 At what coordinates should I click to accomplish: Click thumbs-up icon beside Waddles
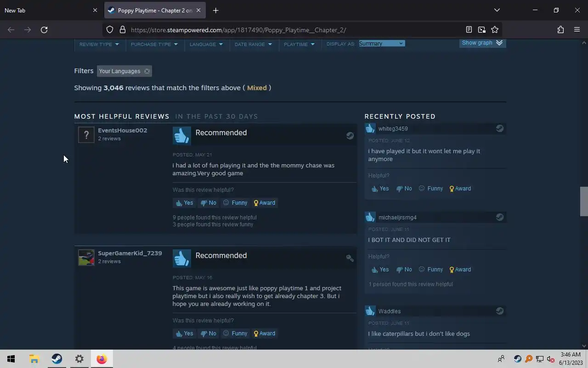tap(370, 311)
